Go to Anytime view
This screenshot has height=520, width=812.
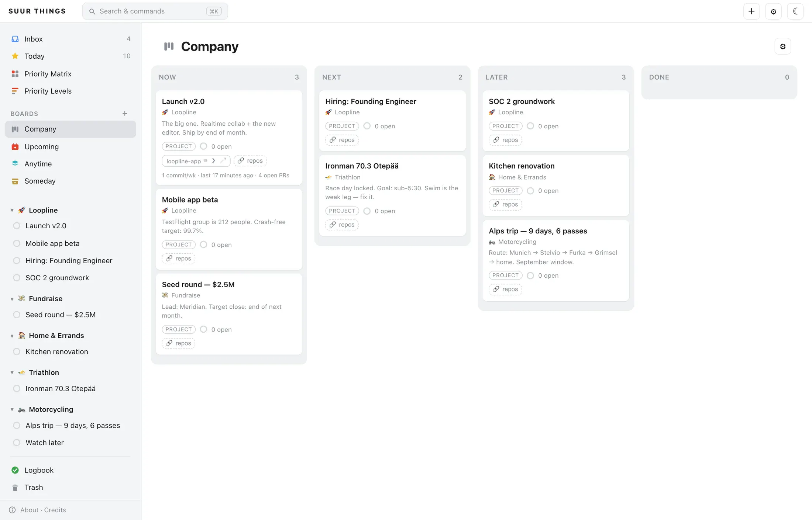[x=70, y=164]
